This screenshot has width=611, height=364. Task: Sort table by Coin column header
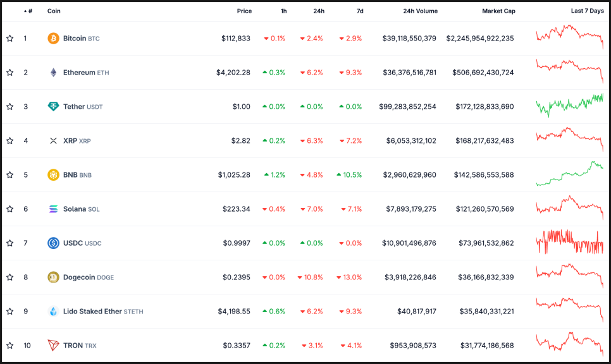click(54, 11)
